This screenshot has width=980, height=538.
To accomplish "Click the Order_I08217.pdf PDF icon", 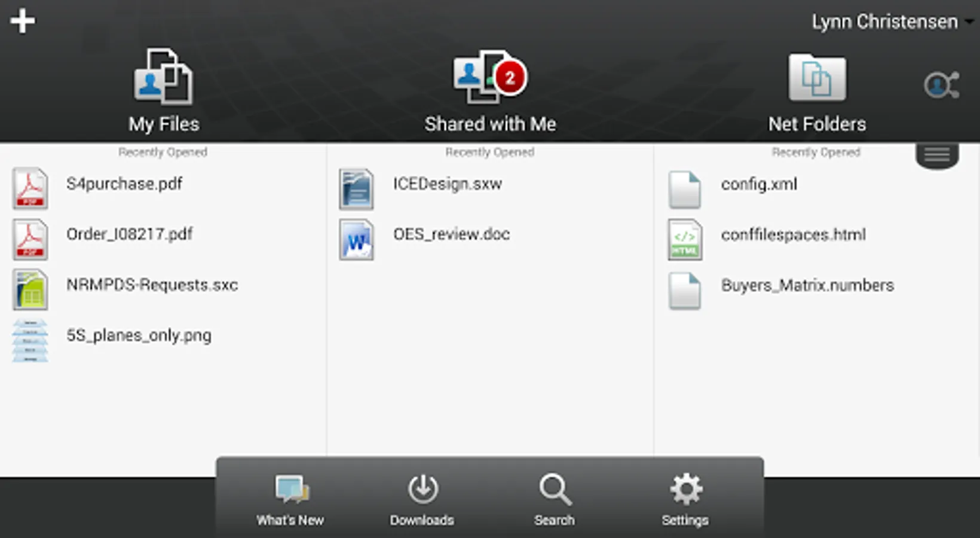I will 30,239.
